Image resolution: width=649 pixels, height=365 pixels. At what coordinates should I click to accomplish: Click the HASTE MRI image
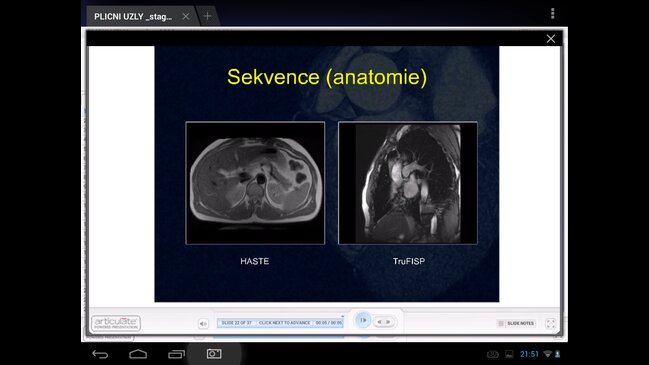tap(255, 183)
